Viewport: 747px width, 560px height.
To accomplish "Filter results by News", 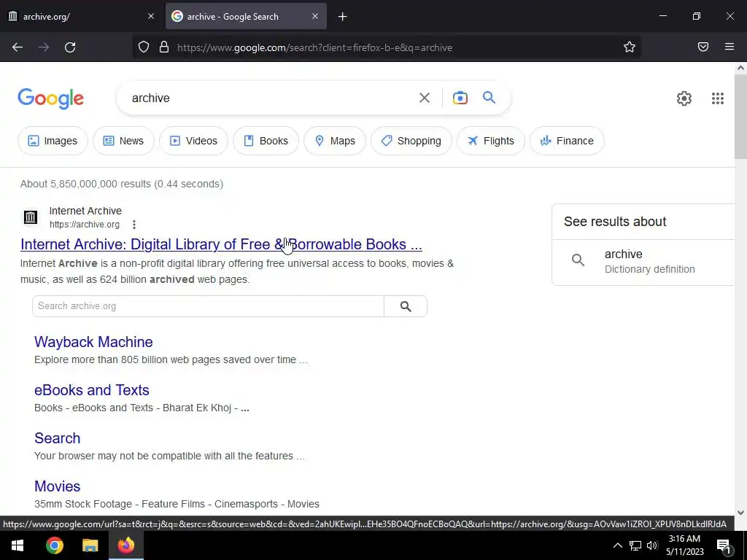I will click(123, 141).
